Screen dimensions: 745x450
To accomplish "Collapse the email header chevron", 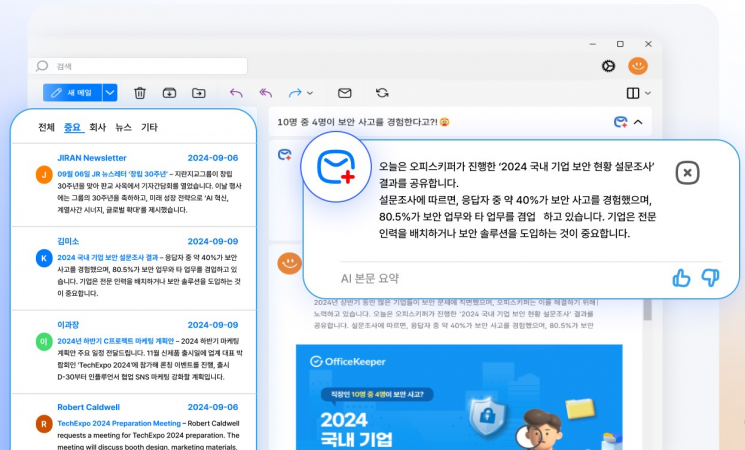I will click(638, 122).
